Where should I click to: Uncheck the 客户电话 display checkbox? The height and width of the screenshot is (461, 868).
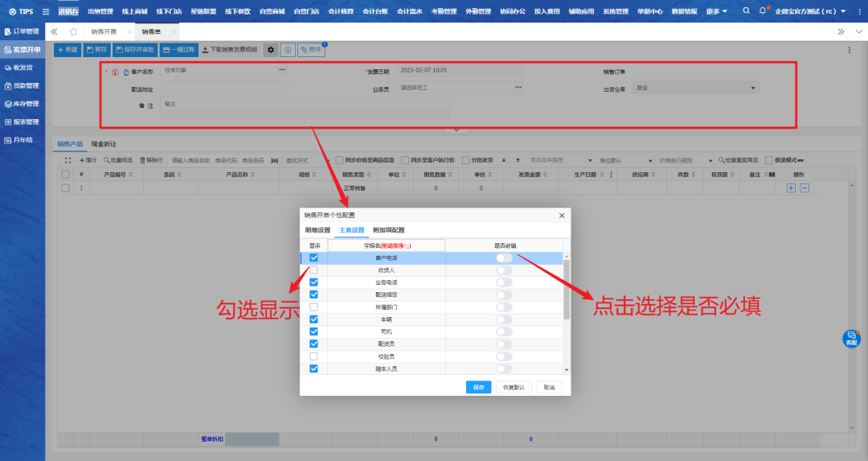(313, 258)
